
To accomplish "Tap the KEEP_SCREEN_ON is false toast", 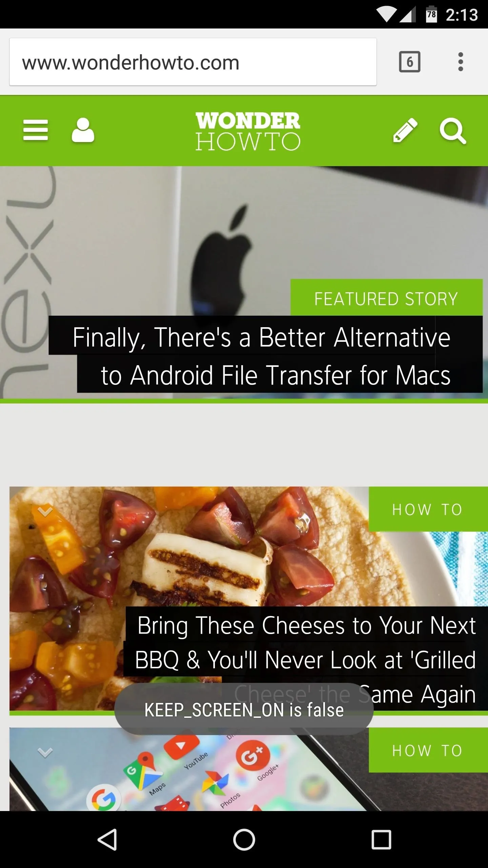I will coord(244,709).
